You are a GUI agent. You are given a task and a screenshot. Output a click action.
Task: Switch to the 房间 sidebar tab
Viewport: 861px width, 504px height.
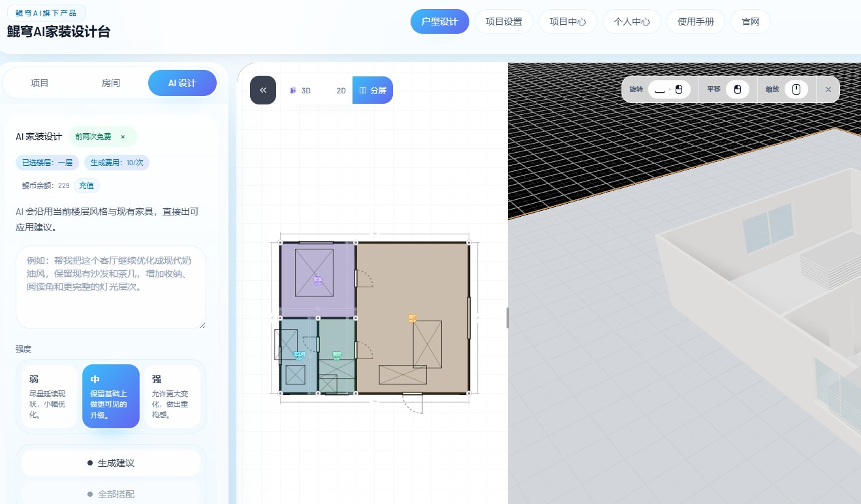pos(111,83)
